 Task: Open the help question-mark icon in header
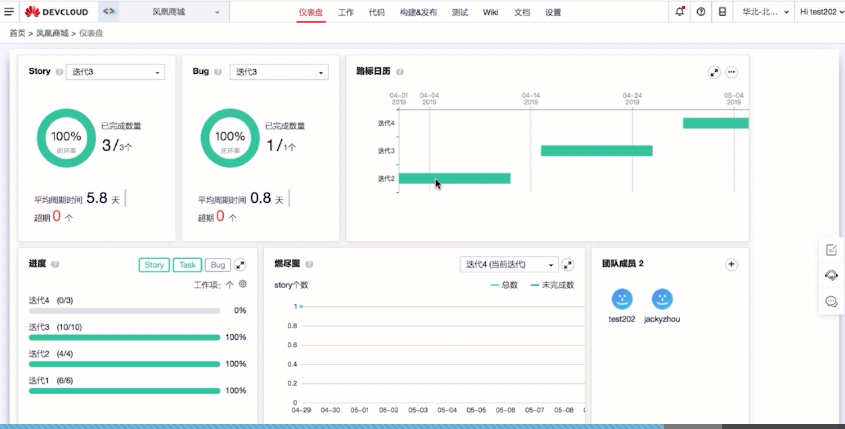[x=701, y=11]
